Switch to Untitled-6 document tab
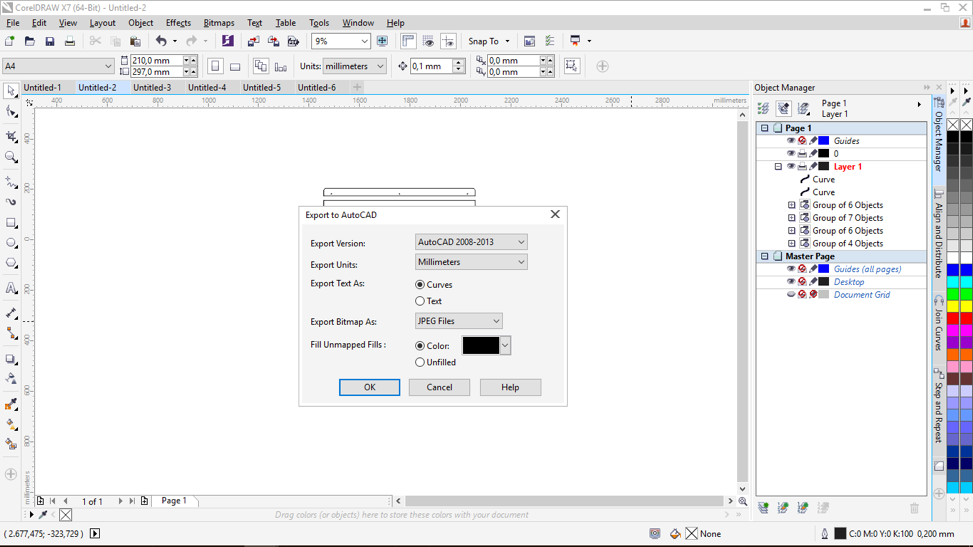973x547 pixels. [316, 88]
